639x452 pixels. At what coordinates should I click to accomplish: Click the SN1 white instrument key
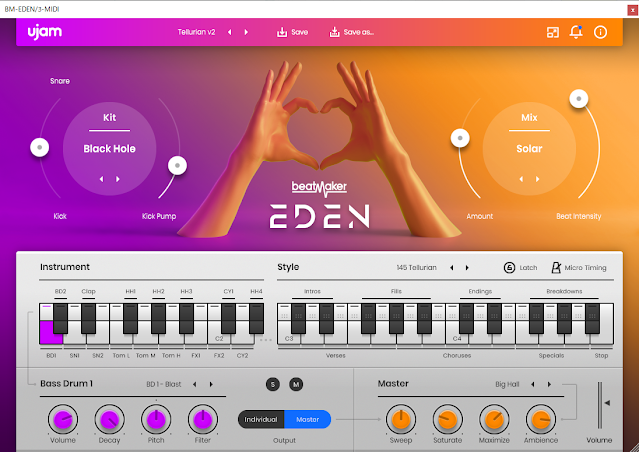pos(75,338)
